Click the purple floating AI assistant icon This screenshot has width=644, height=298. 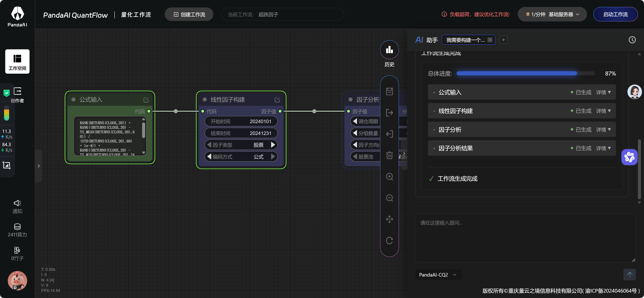click(629, 157)
